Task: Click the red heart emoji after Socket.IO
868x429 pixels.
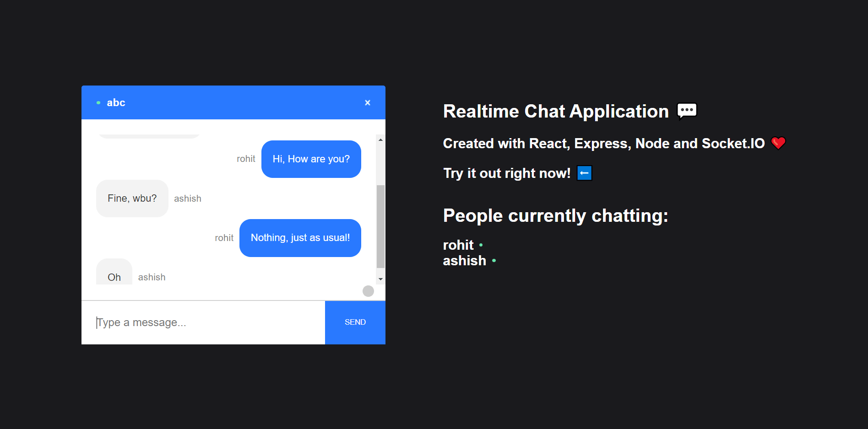Action: (778, 143)
